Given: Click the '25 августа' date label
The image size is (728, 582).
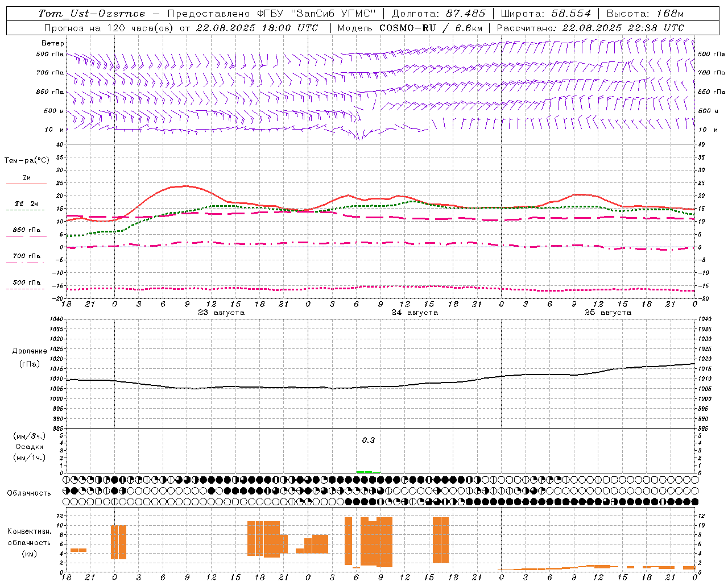Looking at the screenshot, I should 608,313.
